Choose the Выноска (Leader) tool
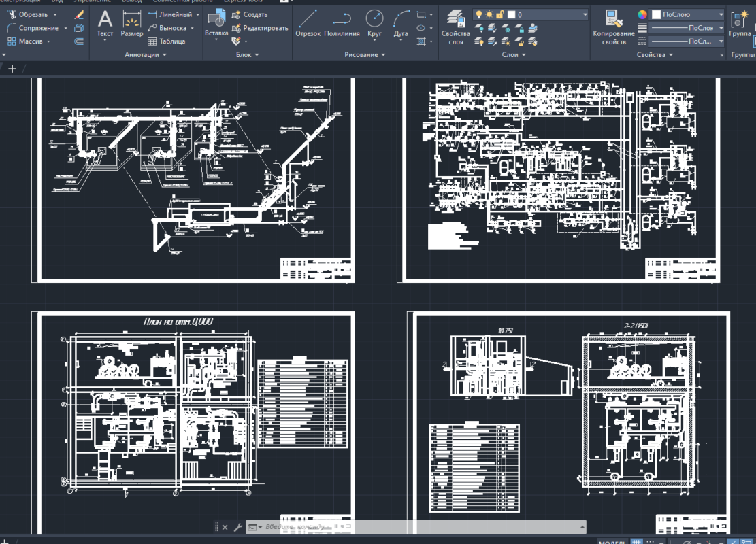Image resolution: width=756 pixels, height=544 pixels. point(167,28)
